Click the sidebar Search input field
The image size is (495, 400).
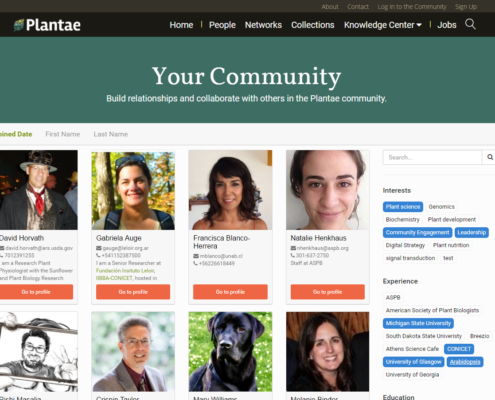(432, 157)
